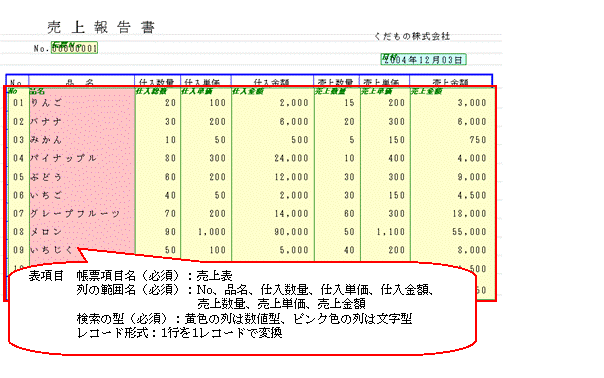The height and width of the screenshot is (378, 604).
Task: Click sales quantity 15 in りんご row
Action: tap(349, 103)
